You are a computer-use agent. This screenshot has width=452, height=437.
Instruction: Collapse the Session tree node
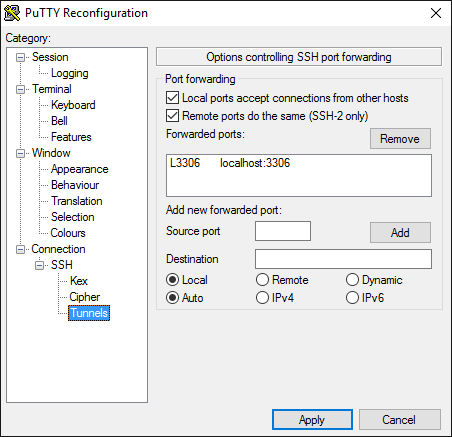pyautogui.click(x=20, y=57)
